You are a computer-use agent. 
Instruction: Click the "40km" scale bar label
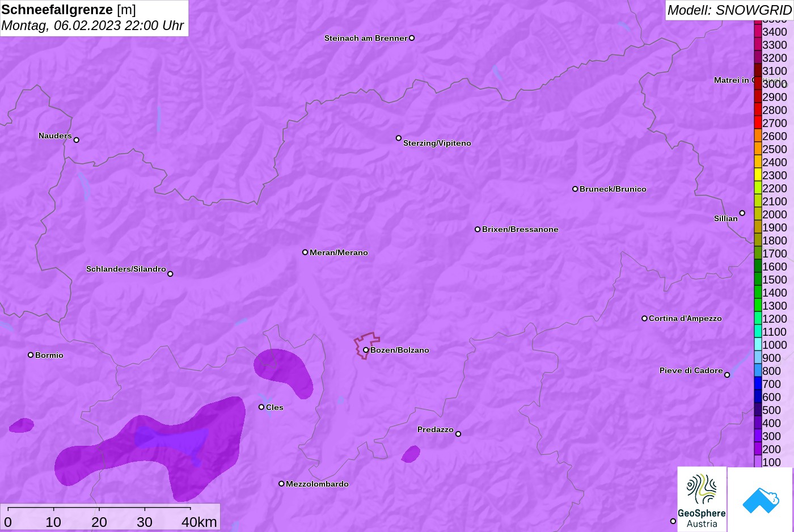click(199, 522)
